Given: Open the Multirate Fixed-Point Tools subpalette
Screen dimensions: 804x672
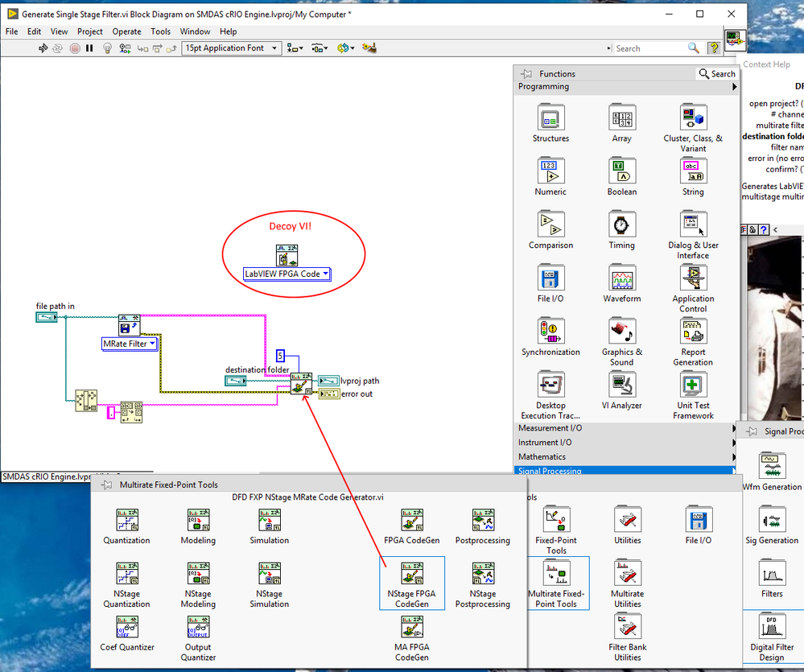Looking at the screenshot, I should point(556,583).
